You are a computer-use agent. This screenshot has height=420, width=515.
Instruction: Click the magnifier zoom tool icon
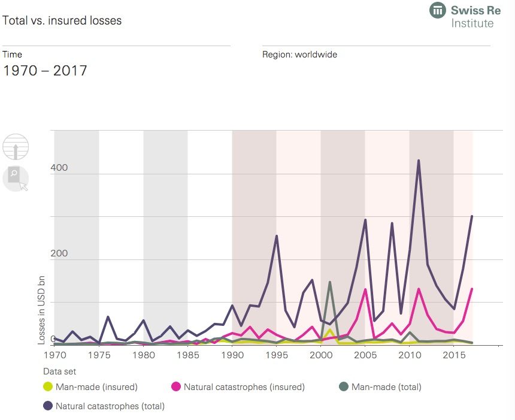pos(16,179)
